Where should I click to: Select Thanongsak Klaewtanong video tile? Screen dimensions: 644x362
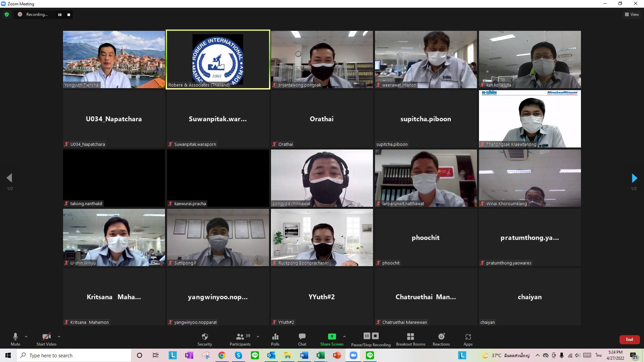pos(530,119)
